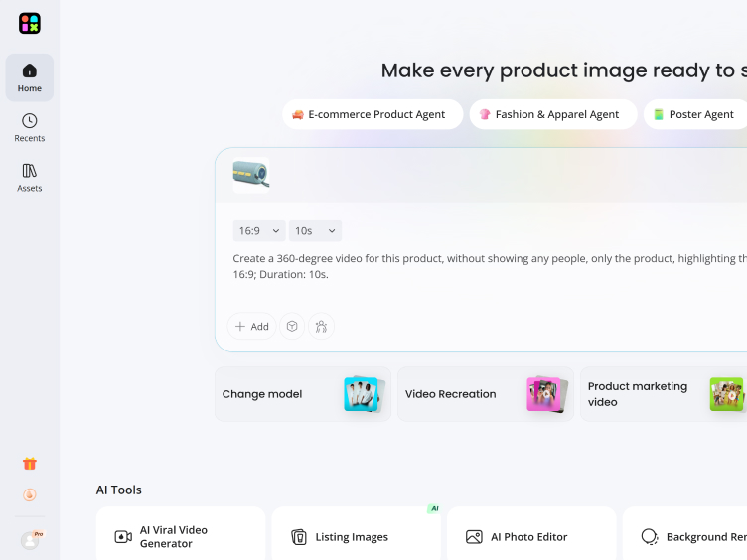Screen dimensions: 747x560
Task: Select Poster Agent tab
Action: tap(695, 114)
